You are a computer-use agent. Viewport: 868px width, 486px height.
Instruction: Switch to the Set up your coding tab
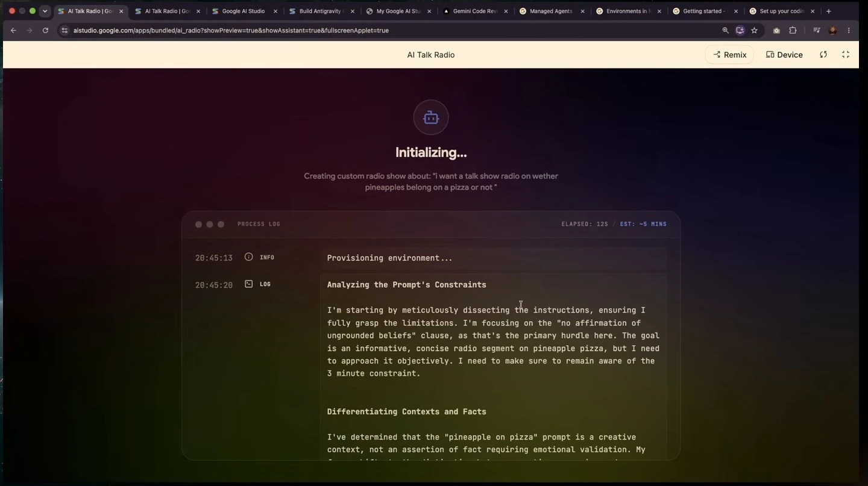pyautogui.click(x=782, y=11)
